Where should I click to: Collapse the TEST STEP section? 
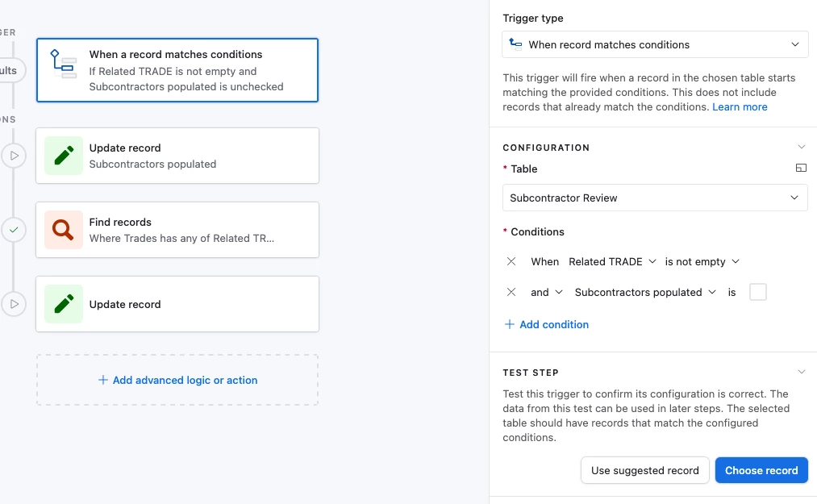(802, 372)
